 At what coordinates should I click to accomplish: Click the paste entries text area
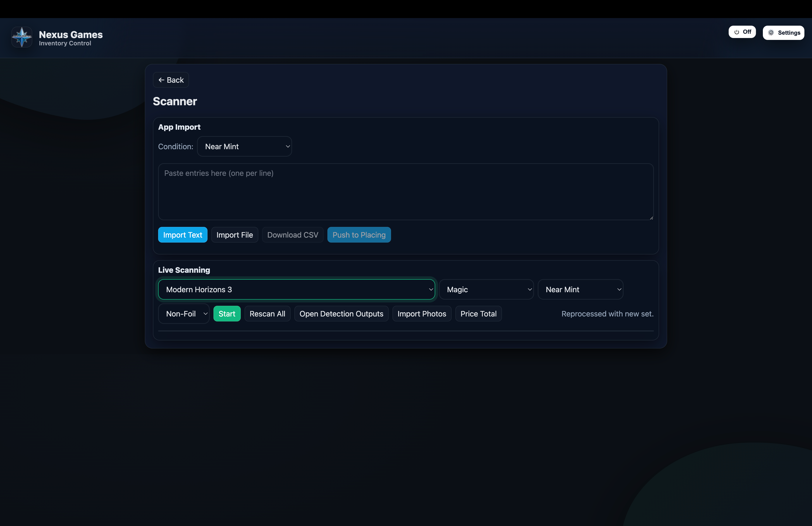click(x=406, y=191)
